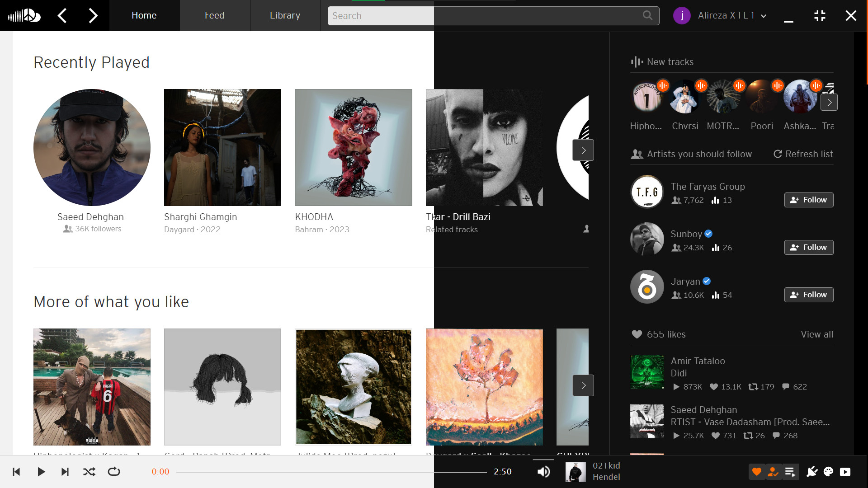
Task: Switch to the Feed tab
Action: coord(214,15)
